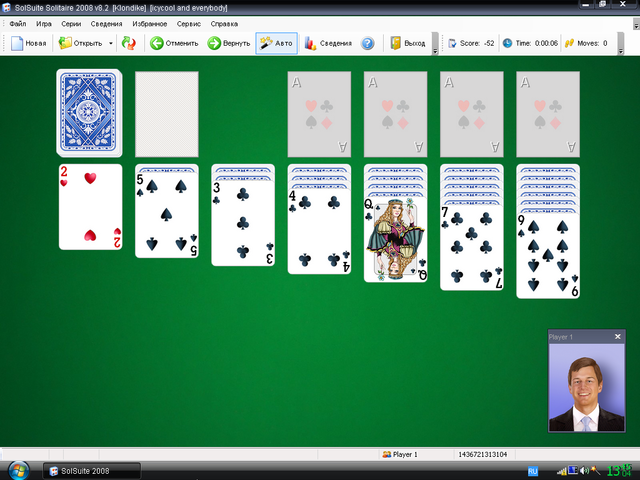Click the Time clock icon

(x=507, y=43)
